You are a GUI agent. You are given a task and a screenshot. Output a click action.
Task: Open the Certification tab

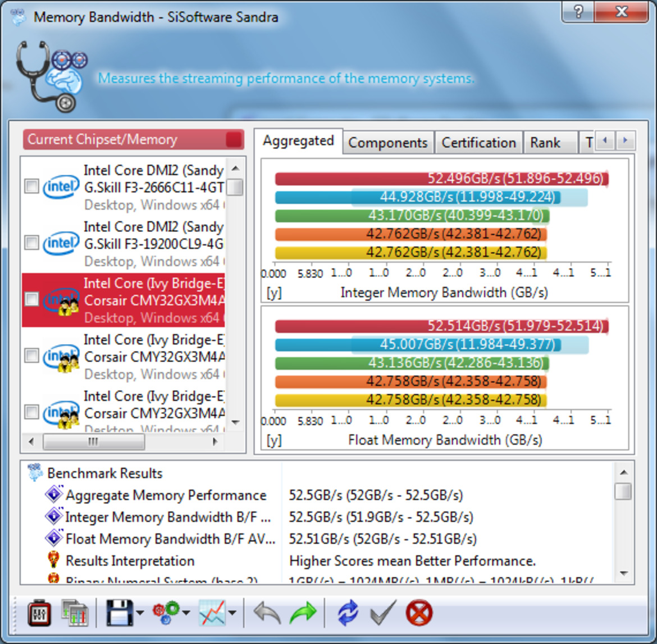click(x=478, y=143)
